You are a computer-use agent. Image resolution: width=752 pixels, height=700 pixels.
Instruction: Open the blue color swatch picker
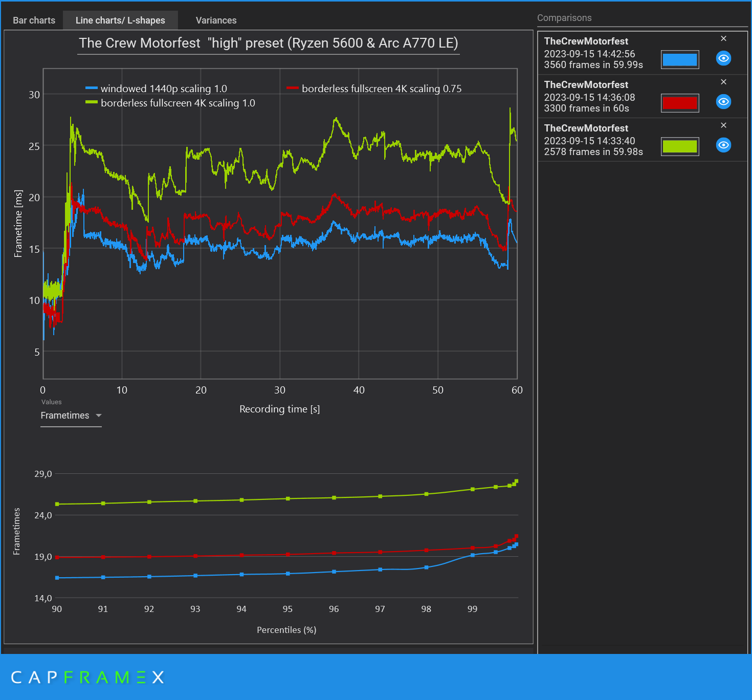pyautogui.click(x=680, y=60)
